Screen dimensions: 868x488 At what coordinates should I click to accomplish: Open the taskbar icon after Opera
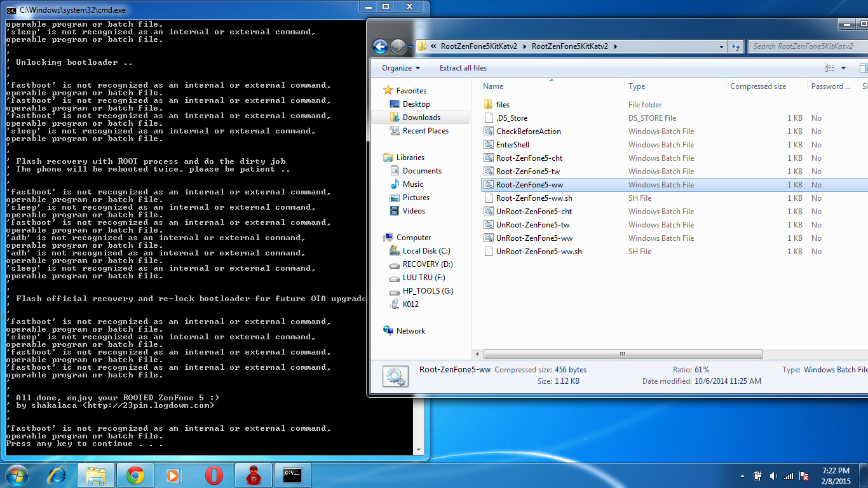click(x=254, y=475)
